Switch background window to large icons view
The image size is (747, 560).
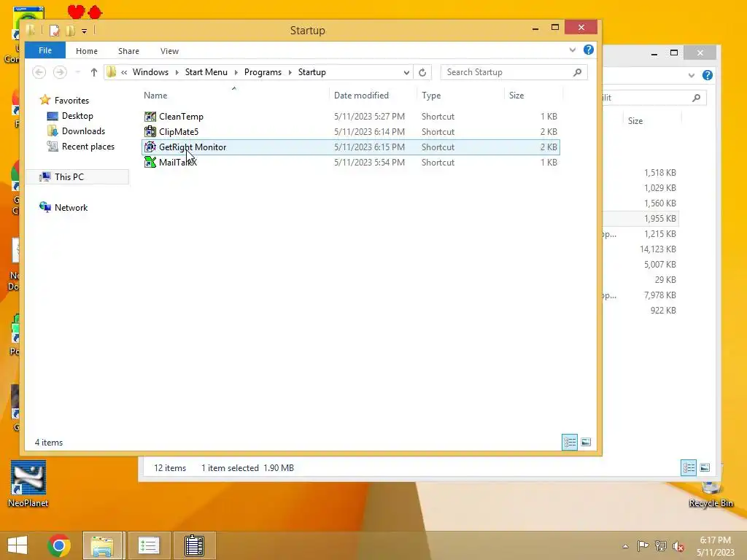pos(705,467)
